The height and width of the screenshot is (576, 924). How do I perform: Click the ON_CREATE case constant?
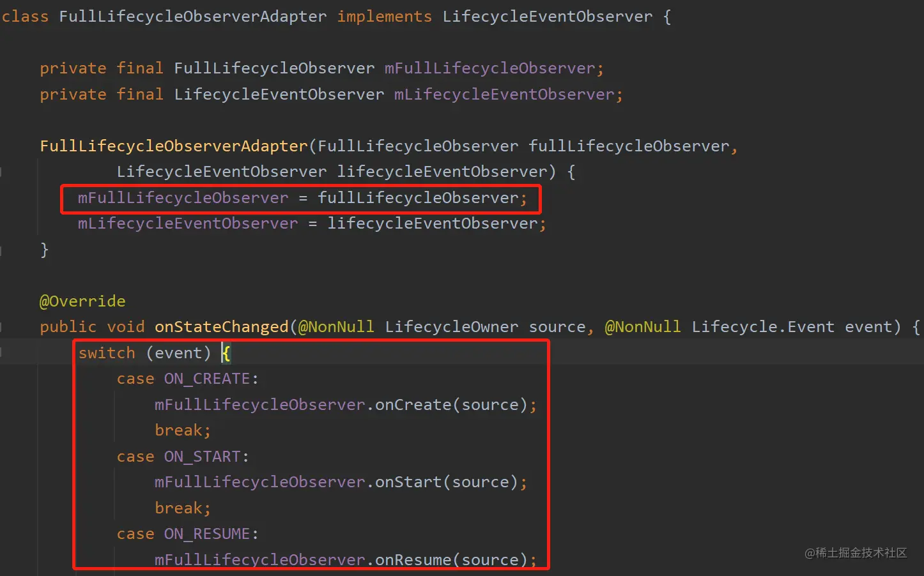(x=207, y=379)
